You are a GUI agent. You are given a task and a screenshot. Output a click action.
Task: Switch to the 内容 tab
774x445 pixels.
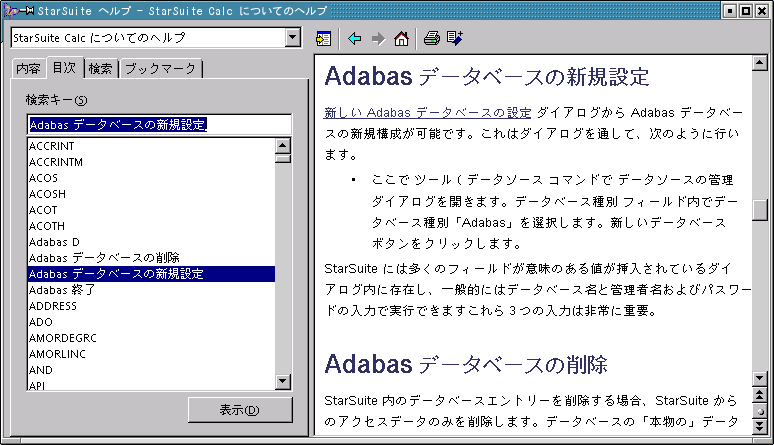[x=28, y=69]
